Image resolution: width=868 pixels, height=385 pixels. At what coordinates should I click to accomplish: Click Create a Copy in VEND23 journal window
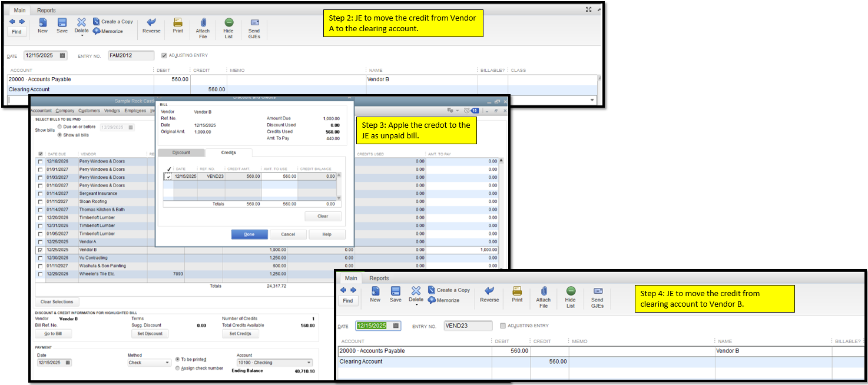click(449, 290)
